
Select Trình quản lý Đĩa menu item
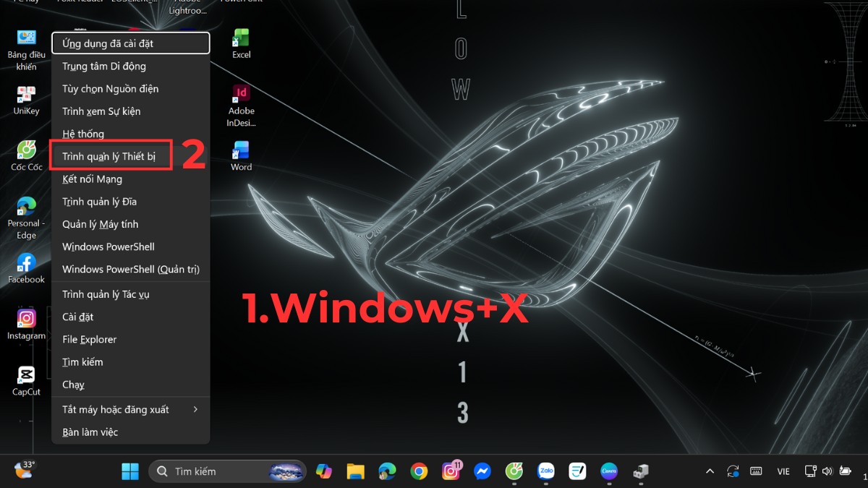[x=131, y=201]
